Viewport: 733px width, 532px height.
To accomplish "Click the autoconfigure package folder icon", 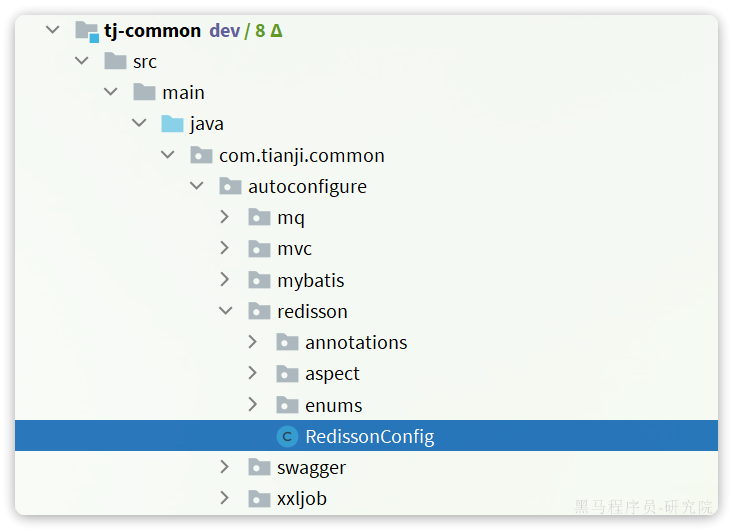I will 230,186.
